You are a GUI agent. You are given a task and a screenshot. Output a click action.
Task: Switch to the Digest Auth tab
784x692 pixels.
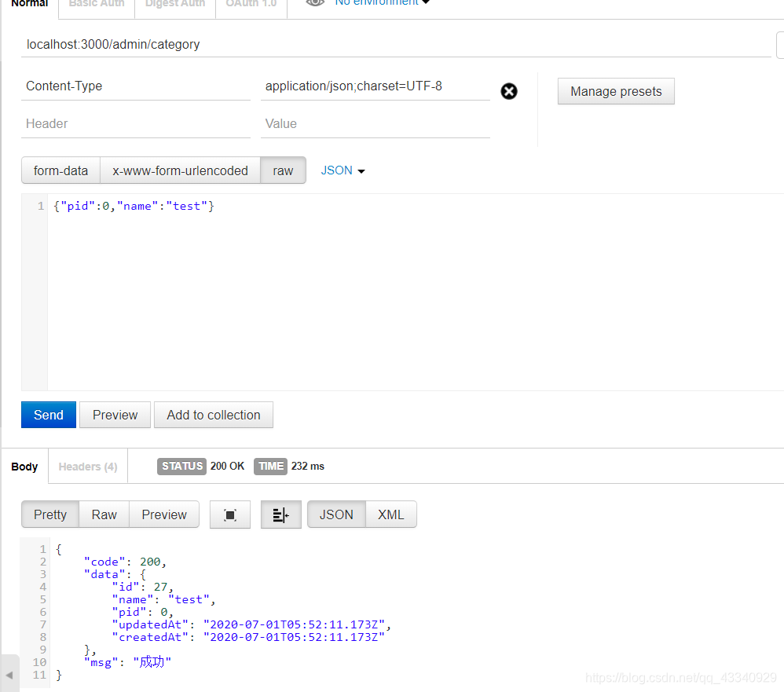click(x=174, y=5)
